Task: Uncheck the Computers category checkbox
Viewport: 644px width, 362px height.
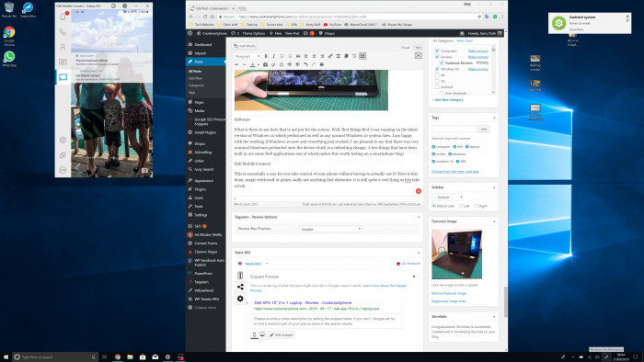Action: tap(437, 51)
